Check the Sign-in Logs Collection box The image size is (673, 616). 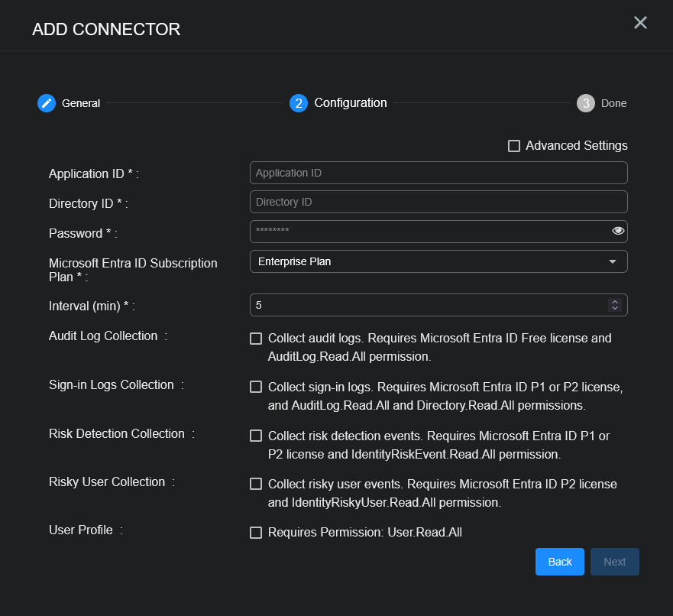pos(256,387)
